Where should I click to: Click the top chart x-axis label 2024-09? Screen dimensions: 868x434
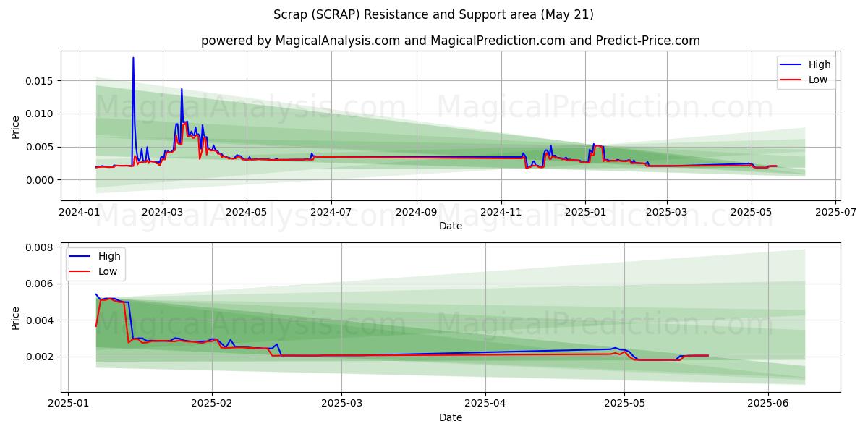point(417,213)
